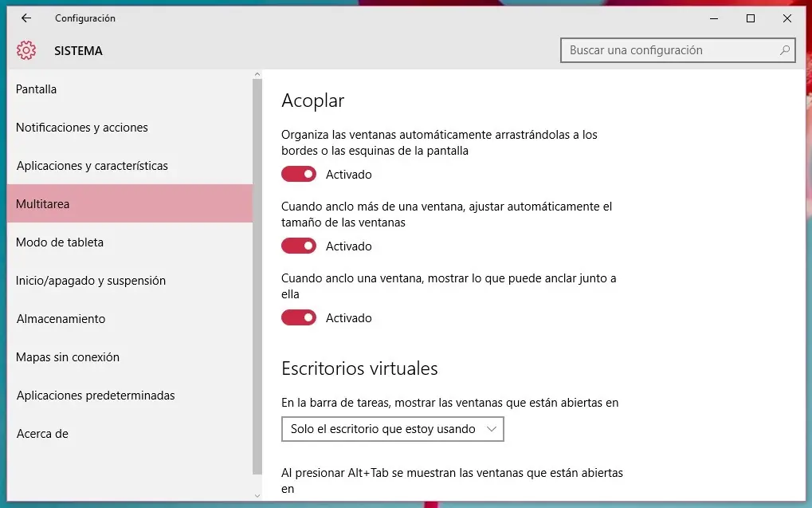Select Notificaciones y acciones

pos(82,127)
